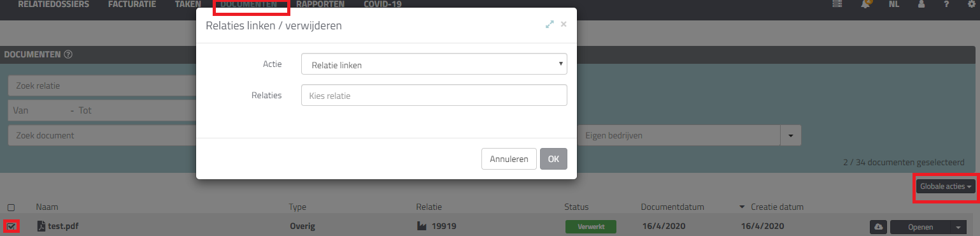Confirm the dialog with OK

pyautogui.click(x=553, y=159)
